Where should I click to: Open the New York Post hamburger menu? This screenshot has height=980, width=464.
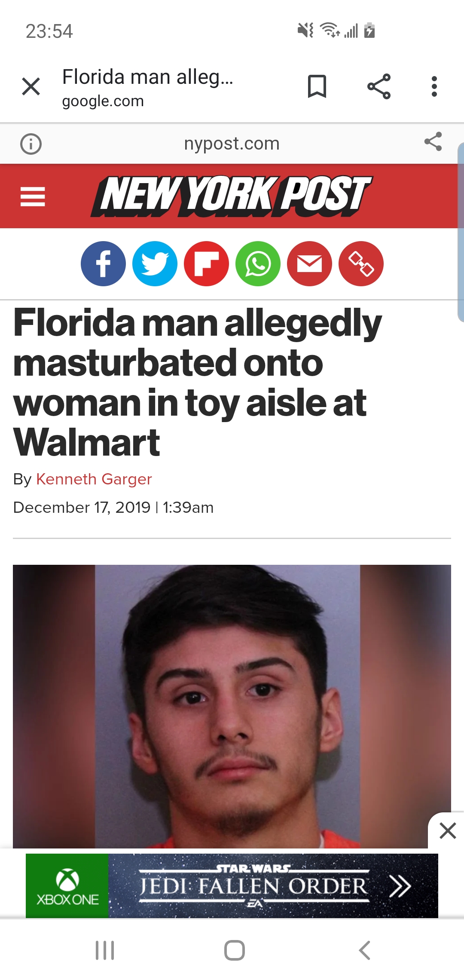33,196
